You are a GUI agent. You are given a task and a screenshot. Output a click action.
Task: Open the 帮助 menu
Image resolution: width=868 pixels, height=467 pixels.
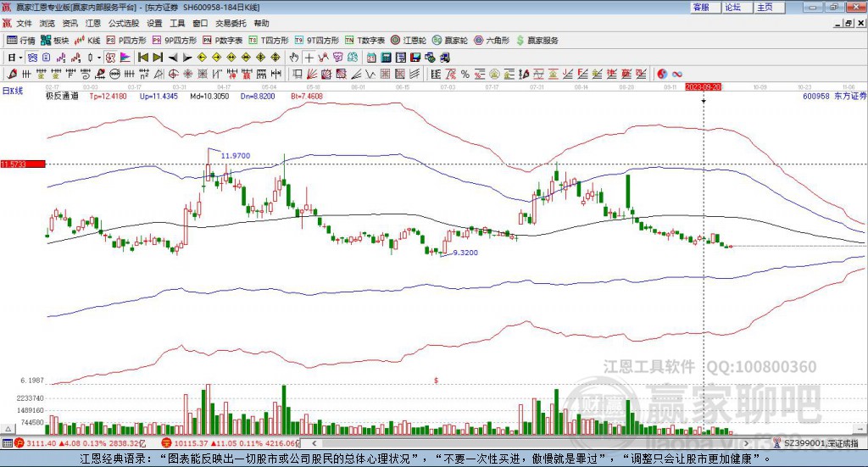point(261,23)
